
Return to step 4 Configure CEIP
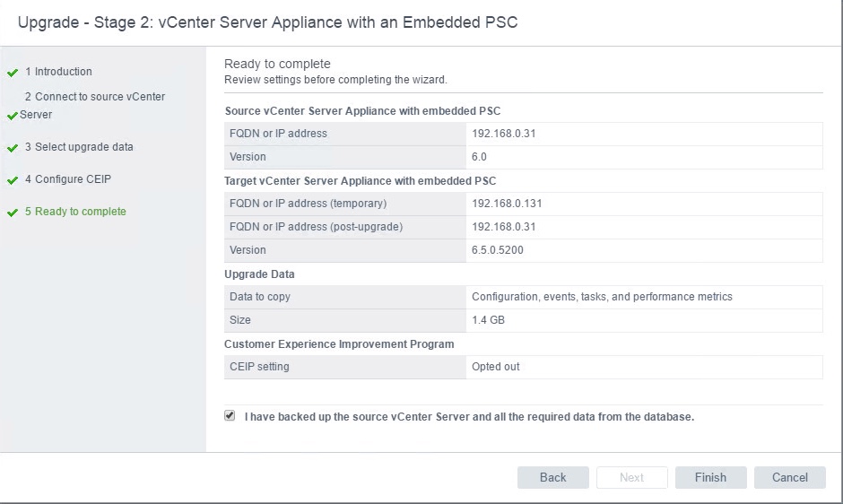[x=67, y=179]
